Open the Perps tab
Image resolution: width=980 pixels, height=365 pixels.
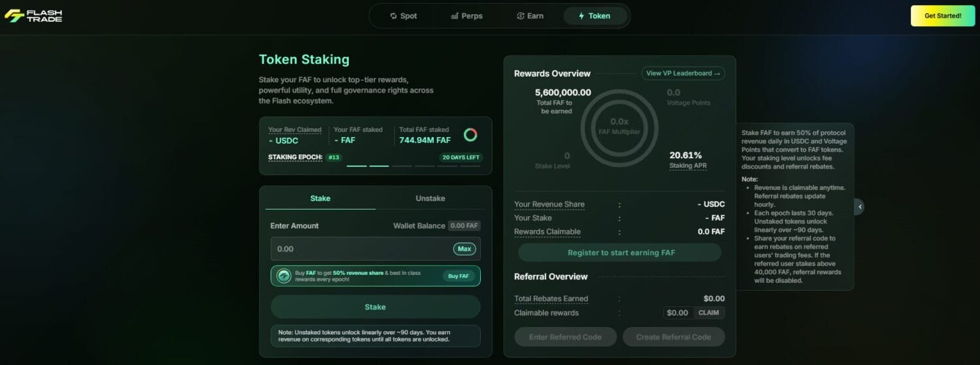pos(466,16)
